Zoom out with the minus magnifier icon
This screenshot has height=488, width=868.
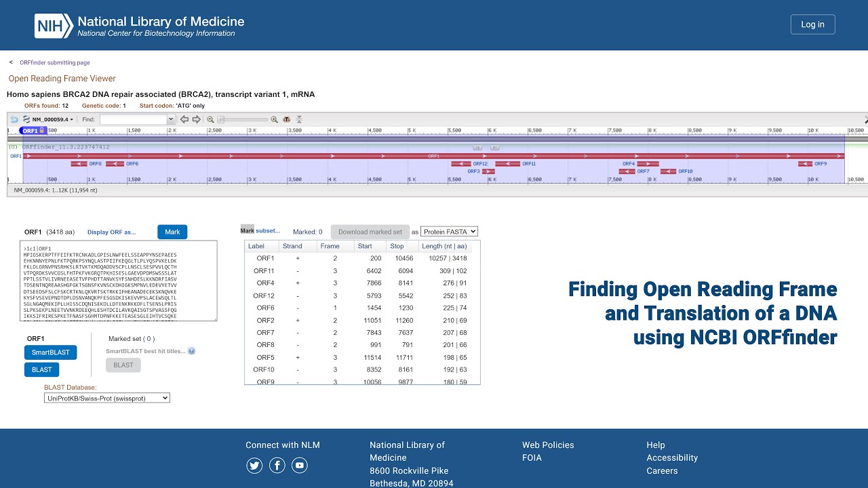(x=210, y=119)
